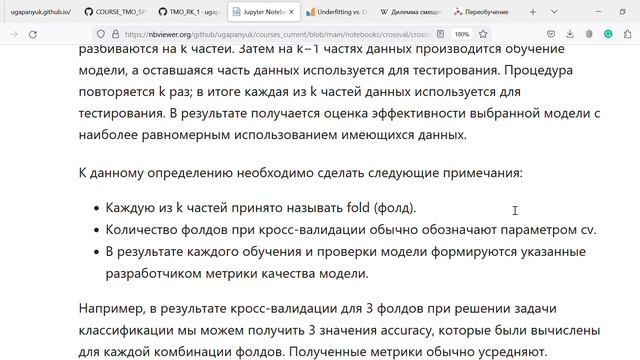640x360 pixels.
Task: Open a new browser tab
Action: point(533,12)
